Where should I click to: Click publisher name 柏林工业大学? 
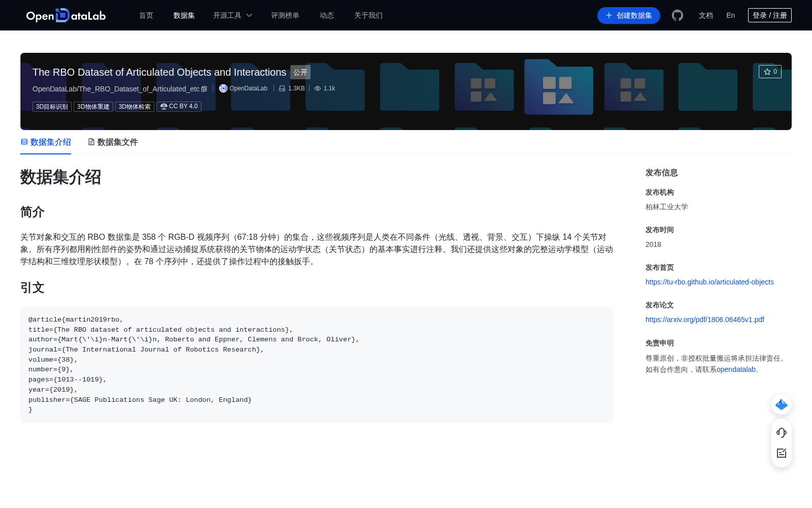click(x=667, y=207)
